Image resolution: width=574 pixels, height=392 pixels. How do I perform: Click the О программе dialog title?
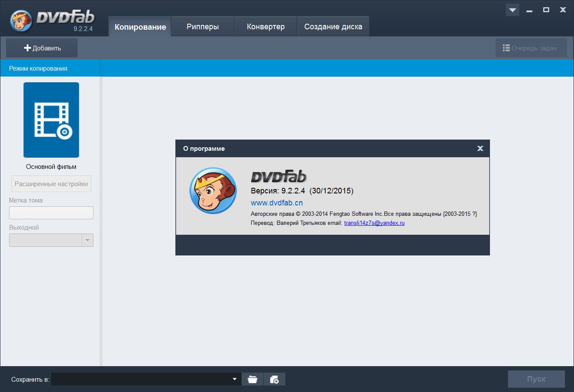click(x=204, y=149)
